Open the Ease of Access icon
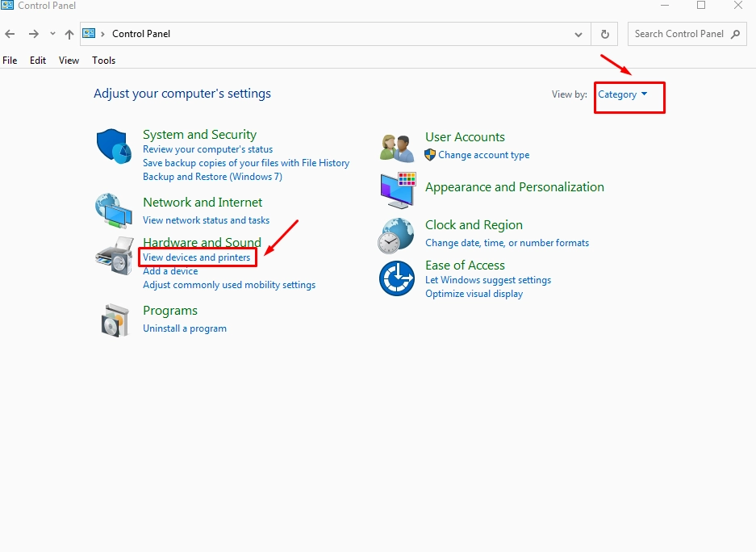Viewport: 756px width, 552px height. pos(396,279)
